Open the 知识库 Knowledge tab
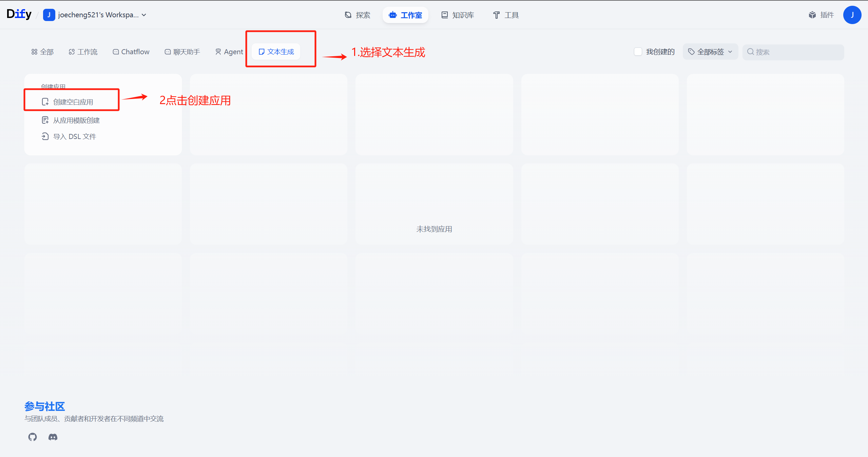 [x=458, y=15]
